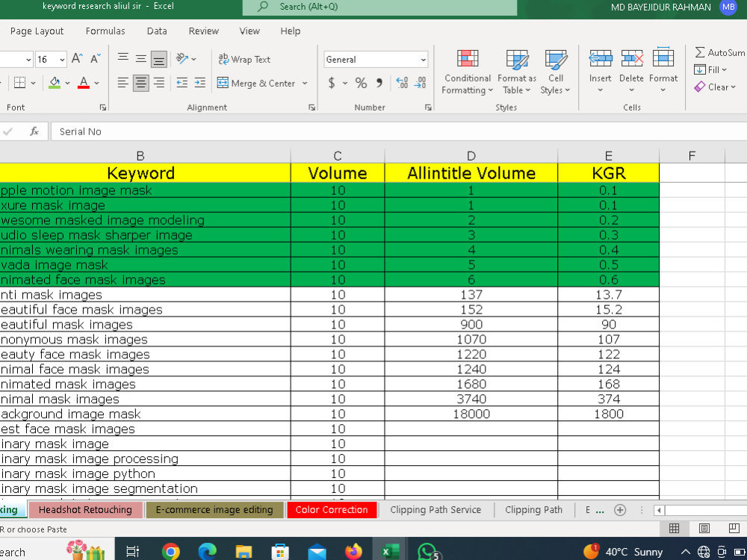Click the Increase Font Size icon
Screen dimensions: 747x560
pyautogui.click(x=77, y=58)
